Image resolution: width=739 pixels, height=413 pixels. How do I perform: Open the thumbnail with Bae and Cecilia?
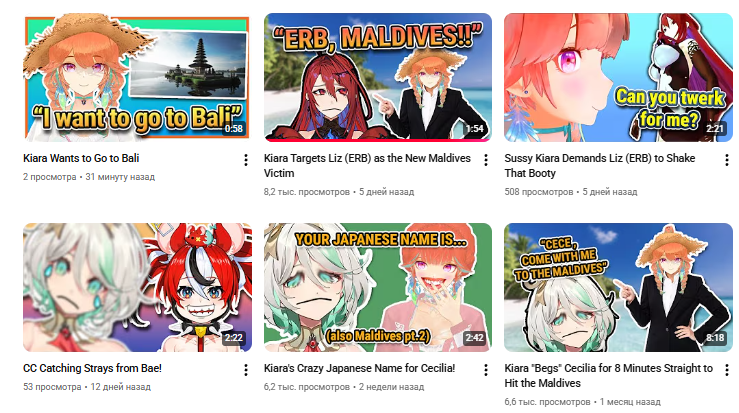coord(137,287)
